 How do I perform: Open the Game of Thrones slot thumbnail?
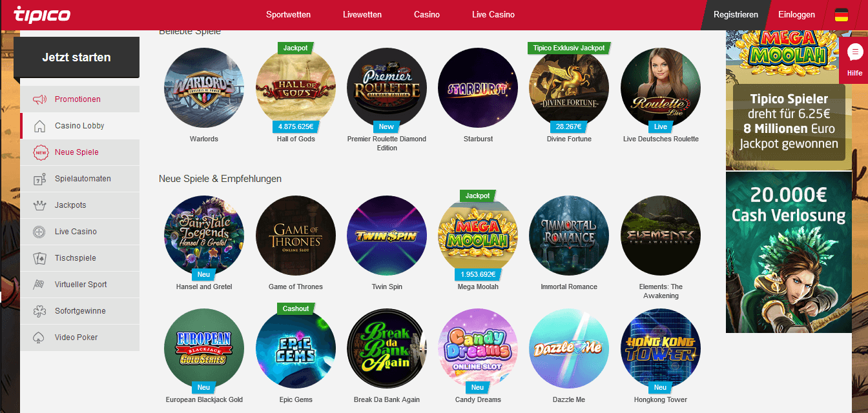click(x=296, y=236)
